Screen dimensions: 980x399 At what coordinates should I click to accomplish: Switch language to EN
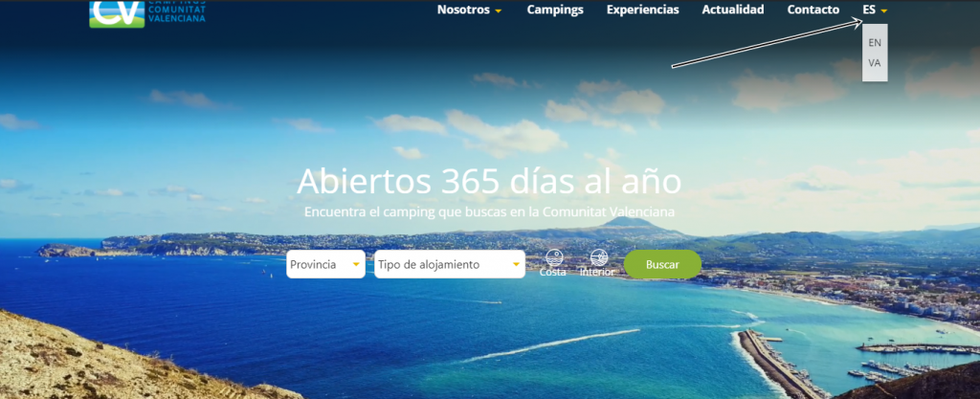[x=875, y=43]
